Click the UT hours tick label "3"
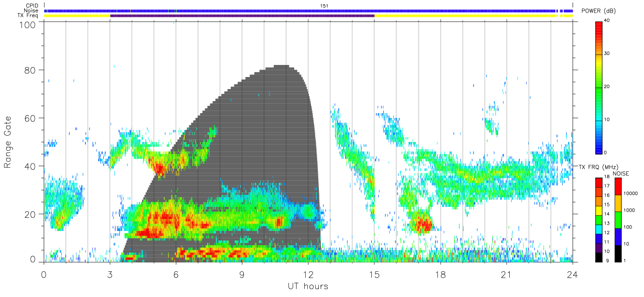Image resolution: width=644 pixels, height=297 pixels. click(110, 274)
